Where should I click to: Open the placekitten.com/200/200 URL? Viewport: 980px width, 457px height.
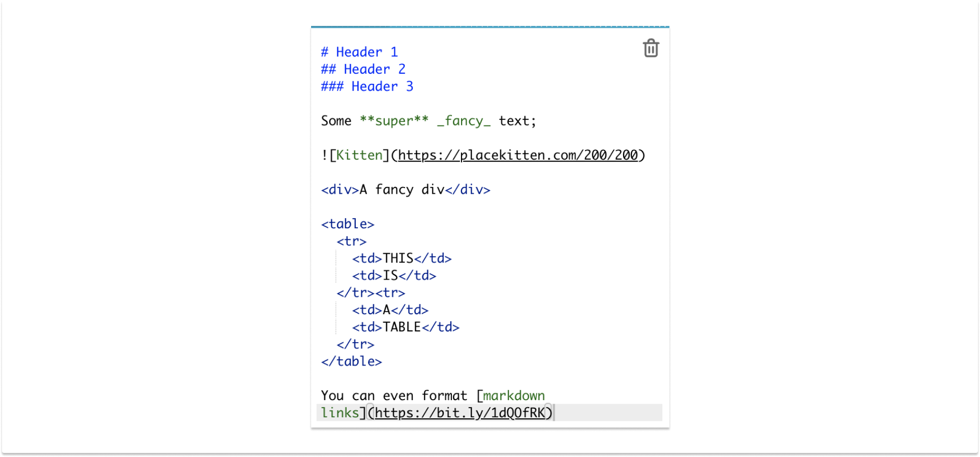click(518, 155)
